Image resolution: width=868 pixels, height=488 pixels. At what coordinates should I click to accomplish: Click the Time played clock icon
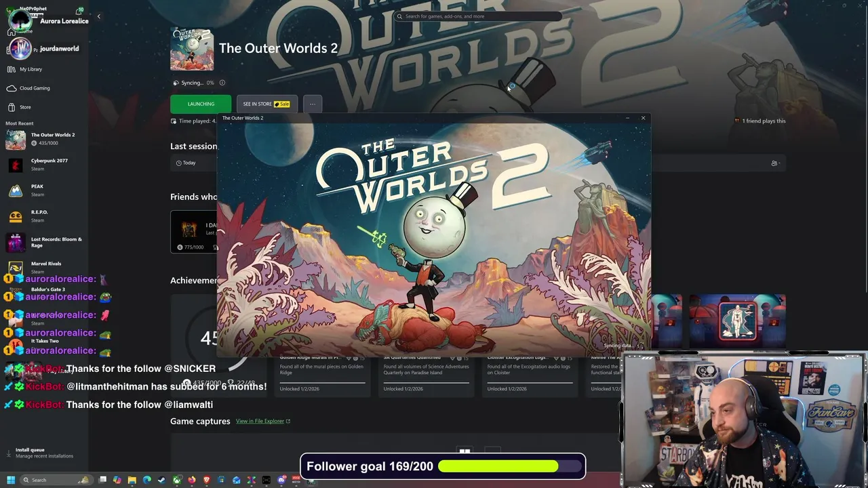click(x=174, y=121)
